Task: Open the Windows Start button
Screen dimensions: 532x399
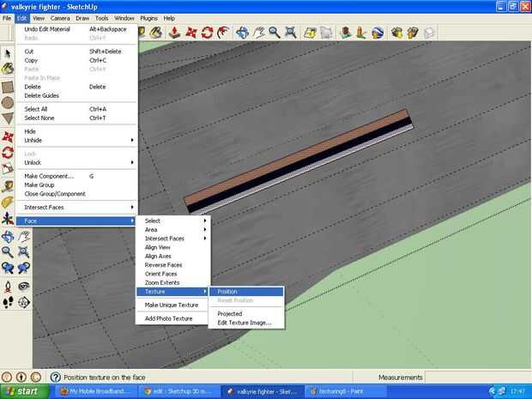Action: [24, 391]
